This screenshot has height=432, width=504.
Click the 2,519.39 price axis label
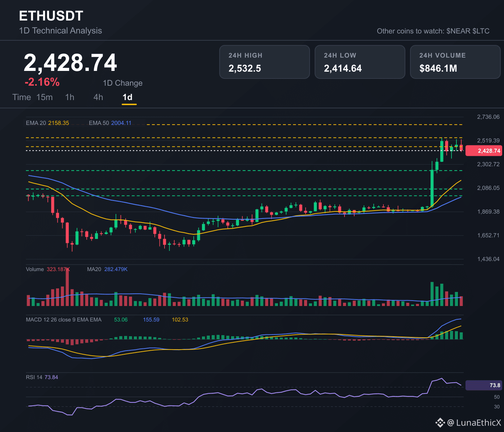488,140
